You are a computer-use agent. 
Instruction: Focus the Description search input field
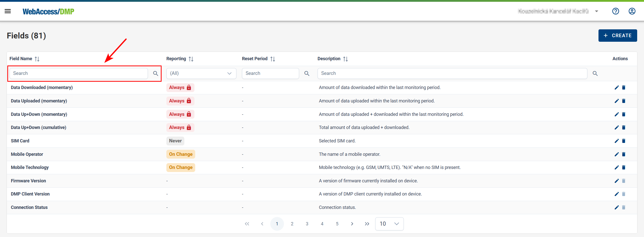click(452, 73)
